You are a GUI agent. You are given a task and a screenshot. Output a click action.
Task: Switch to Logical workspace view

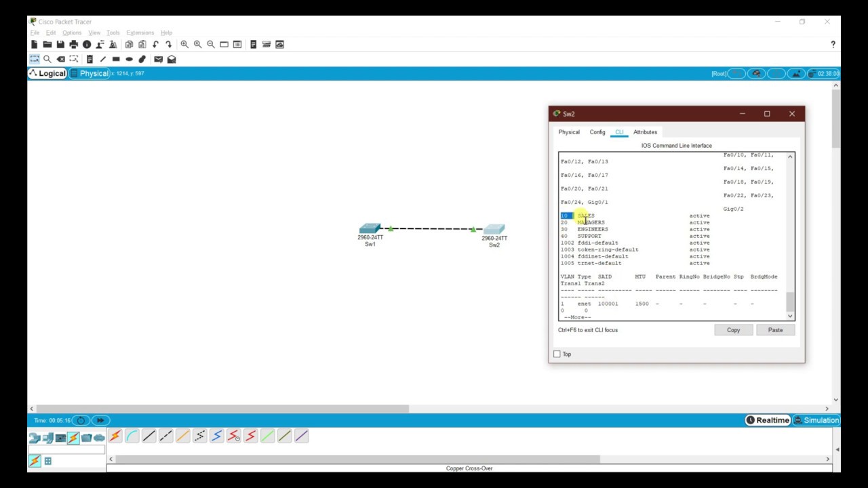coord(47,73)
